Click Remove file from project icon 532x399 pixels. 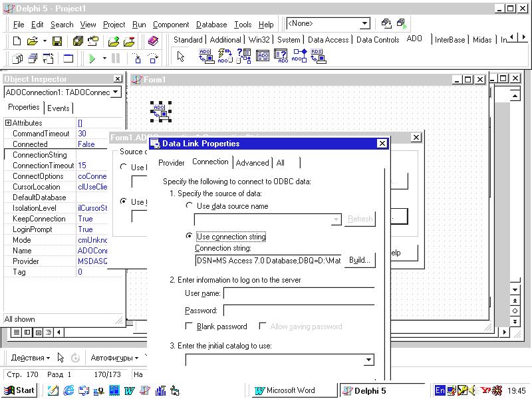[x=129, y=41]
